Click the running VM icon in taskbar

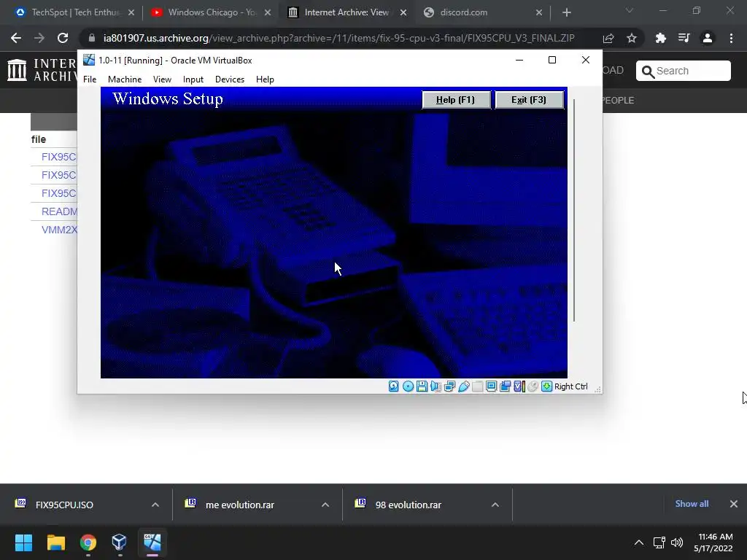[152, 542]
